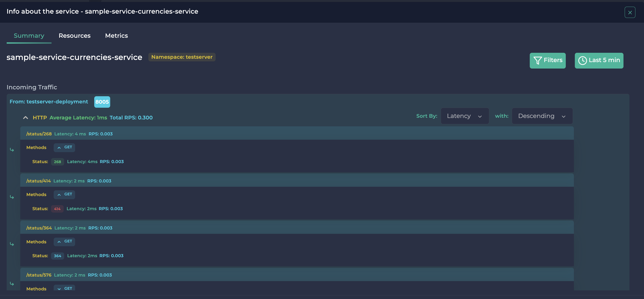The height and width of the screenshot is (299, 644).
Task: Click the Namespace: testserver badge
Action: click(182, 57)
